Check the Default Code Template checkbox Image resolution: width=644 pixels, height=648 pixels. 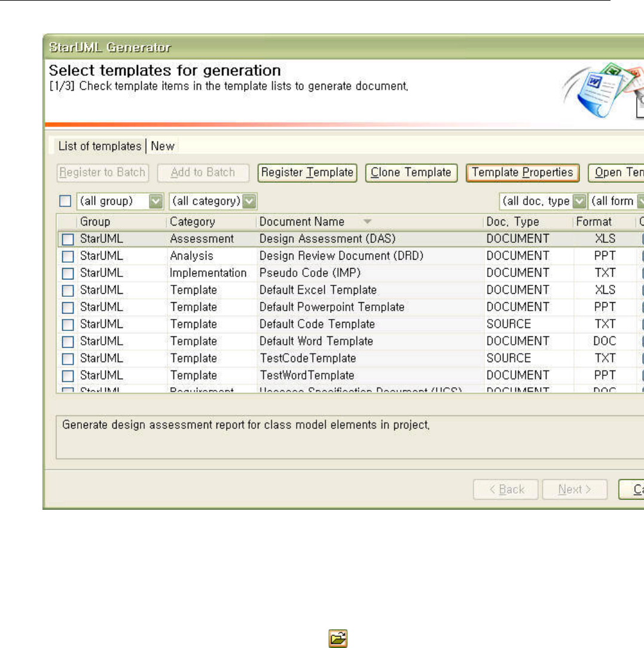click(x=68, y=324)
